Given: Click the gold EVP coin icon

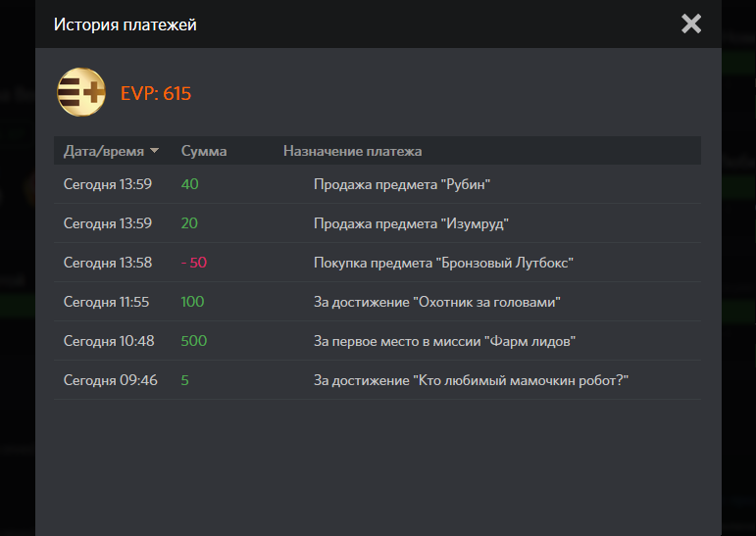Looking at the screenshot, I should 81,93.
